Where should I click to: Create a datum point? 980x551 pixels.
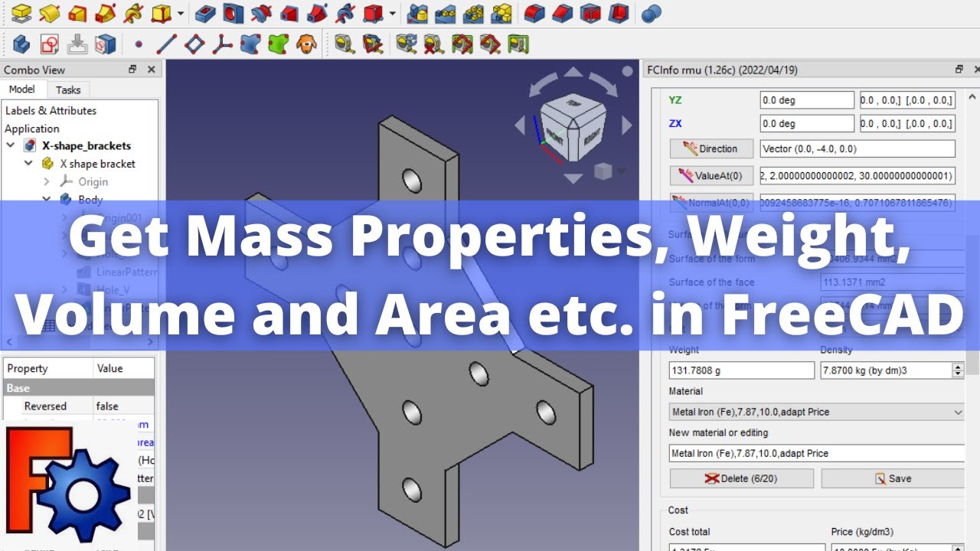click(x=139, y=44)
